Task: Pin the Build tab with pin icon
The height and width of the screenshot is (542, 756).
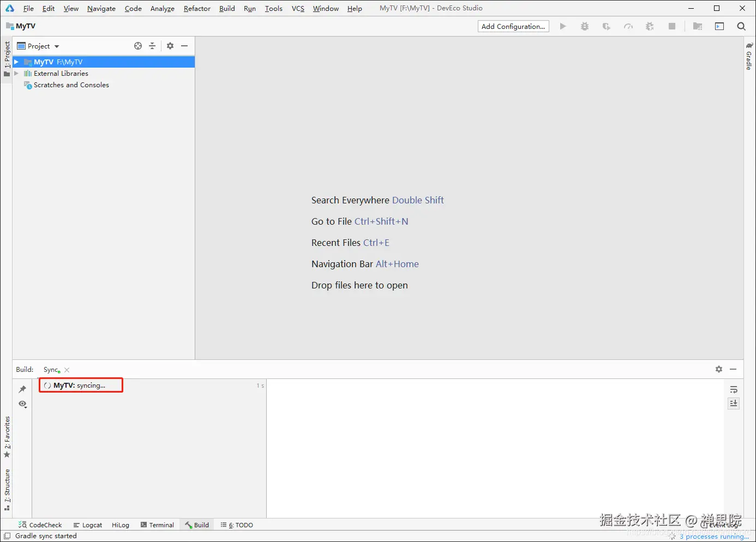Action: coord(22,389)
